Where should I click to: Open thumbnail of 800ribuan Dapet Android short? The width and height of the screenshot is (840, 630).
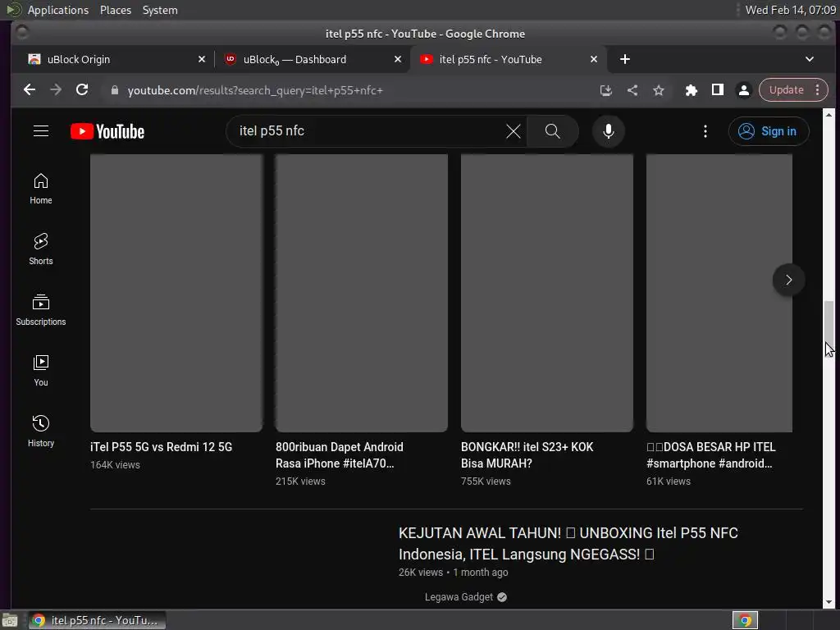tap(362, 293)
